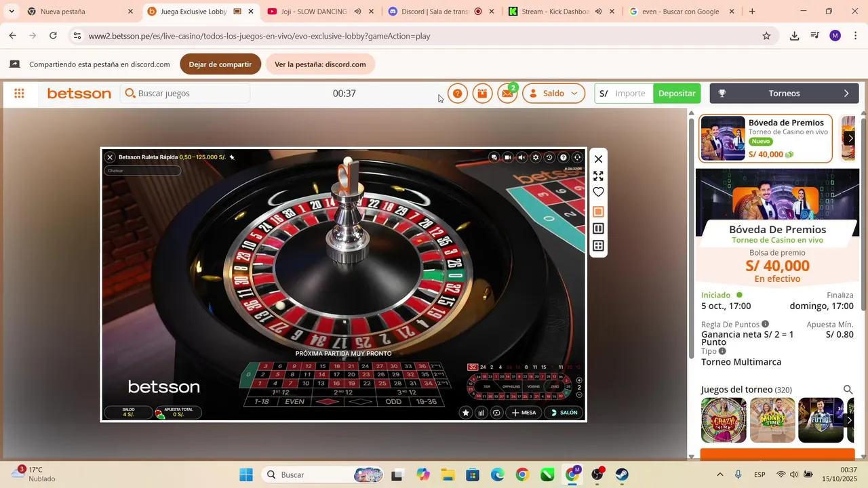The image size is (868, 488).
Task: Open the gift promotions icon
Action: 482,94
